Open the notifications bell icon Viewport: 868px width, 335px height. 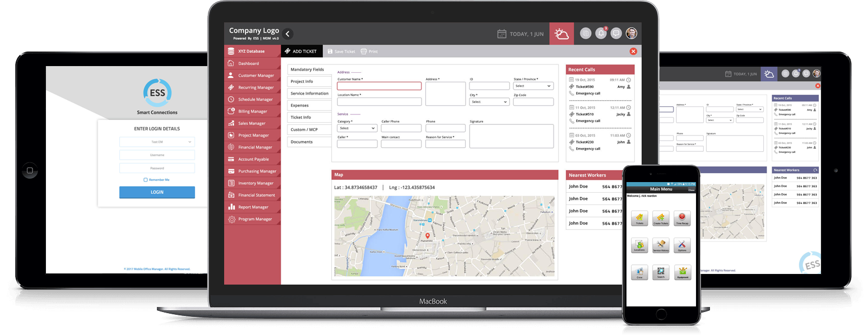[x=601, y=34]
